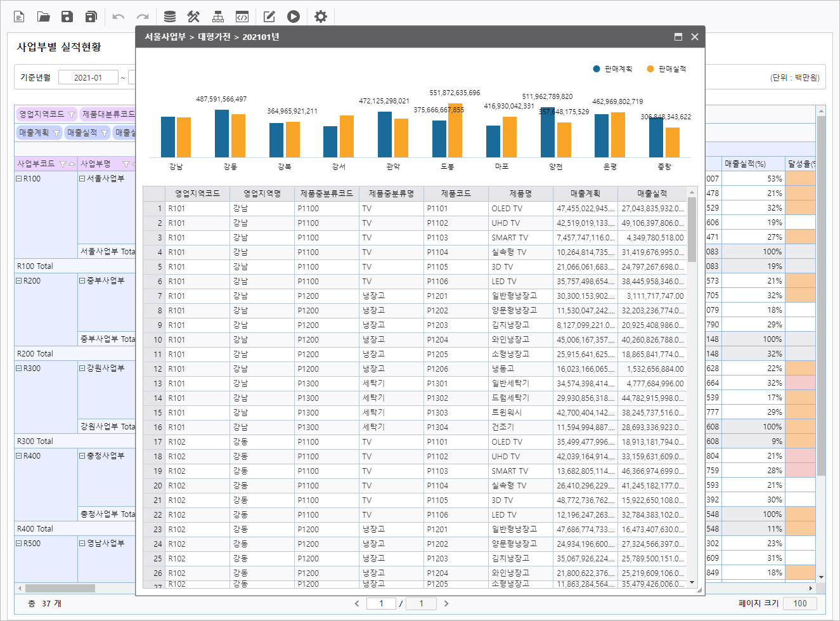Go to the next page arrow
This screenshot has width=840, height=621.
446,603
